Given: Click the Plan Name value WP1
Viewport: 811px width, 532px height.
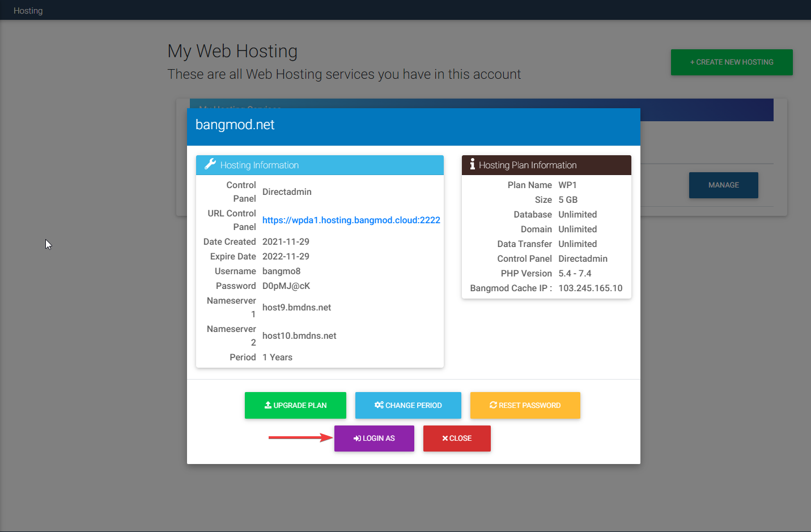Looking at the screenshot, I should click(567, 185).
